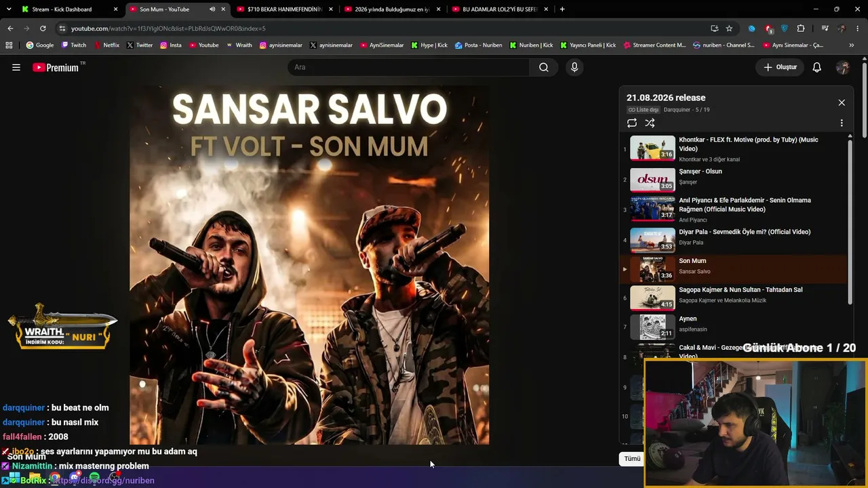Go back with the browser back arrow
868x488 pixels.
coord(10,28)
